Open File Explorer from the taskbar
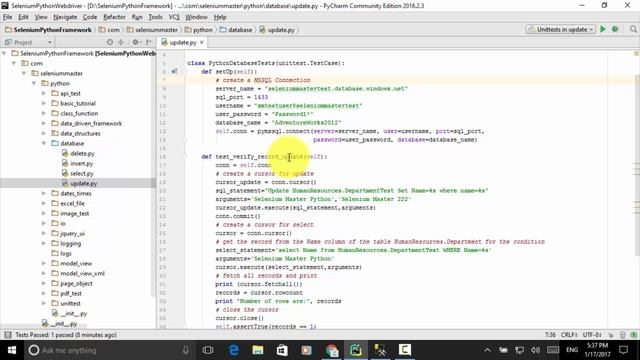The height and width of the screenshot is (360, 640). 258,350
